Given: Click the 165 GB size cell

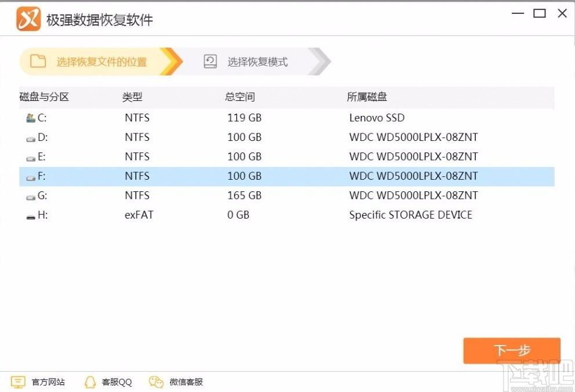Looking at the screenshot, I should point(244,195).
